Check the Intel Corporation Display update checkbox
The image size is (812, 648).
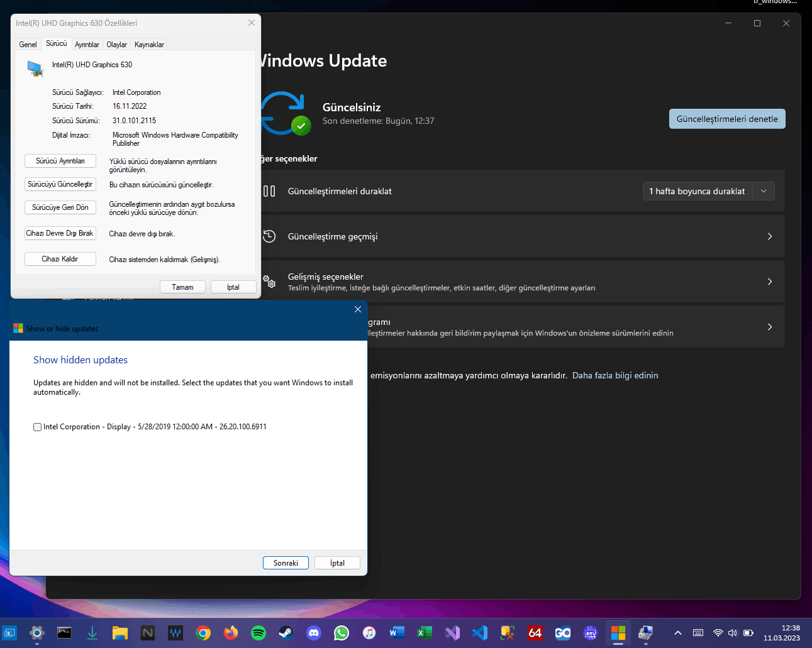[38, 427]
